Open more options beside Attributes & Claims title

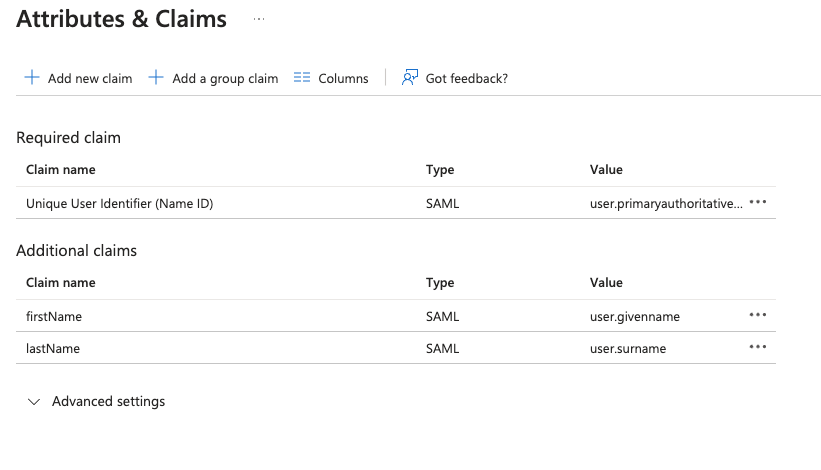(259, 19)
